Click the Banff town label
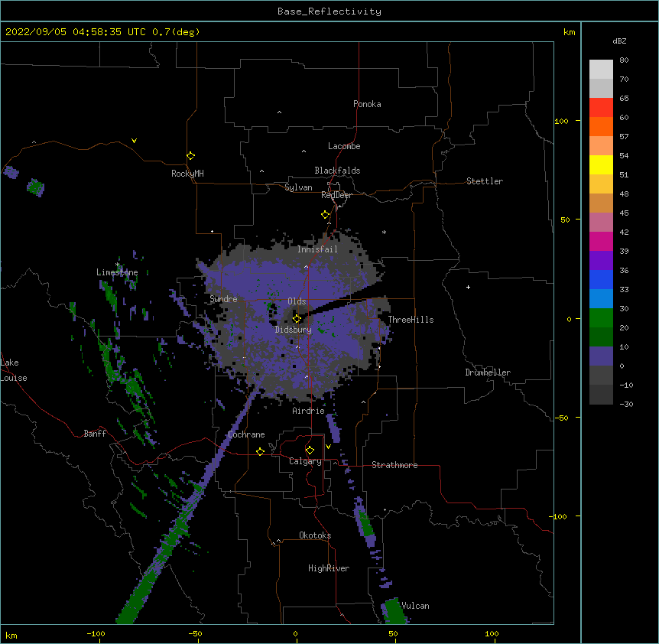The image size is (659, 644). coord(95,434)
